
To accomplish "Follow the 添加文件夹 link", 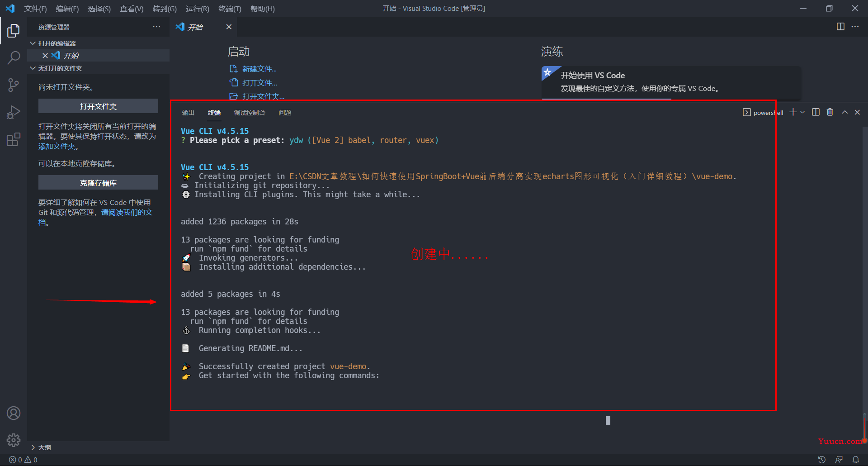I will click(x=57, y=146).
